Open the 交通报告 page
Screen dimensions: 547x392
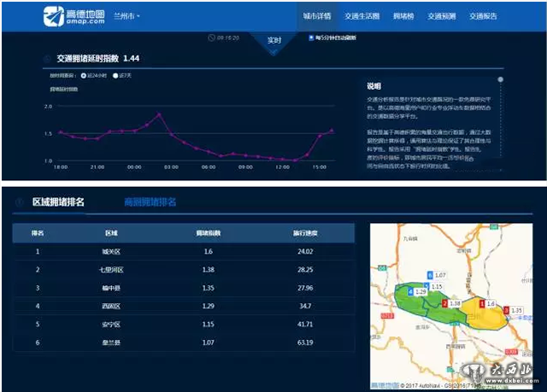pyautogui.click(x=483, y=16)
